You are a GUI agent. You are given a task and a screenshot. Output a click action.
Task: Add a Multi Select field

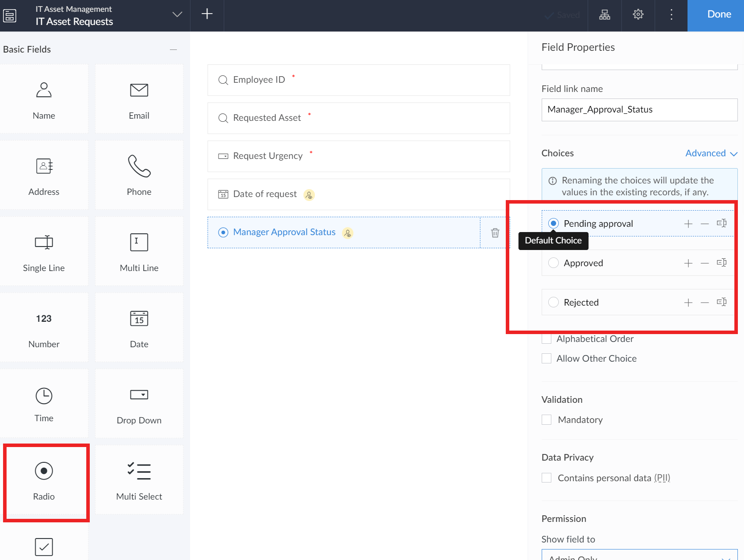(x=139, y=479)
